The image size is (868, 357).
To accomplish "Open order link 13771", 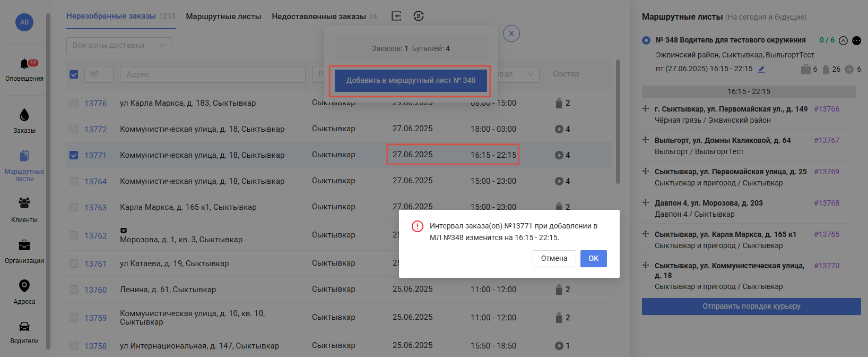I will [x=96, y=156].
